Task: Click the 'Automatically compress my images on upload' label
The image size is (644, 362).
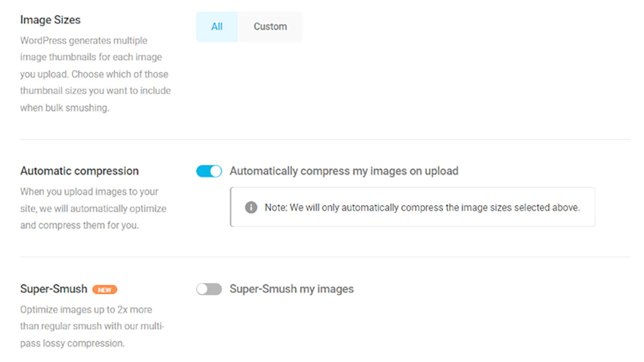Action: (x=344, y=171)
